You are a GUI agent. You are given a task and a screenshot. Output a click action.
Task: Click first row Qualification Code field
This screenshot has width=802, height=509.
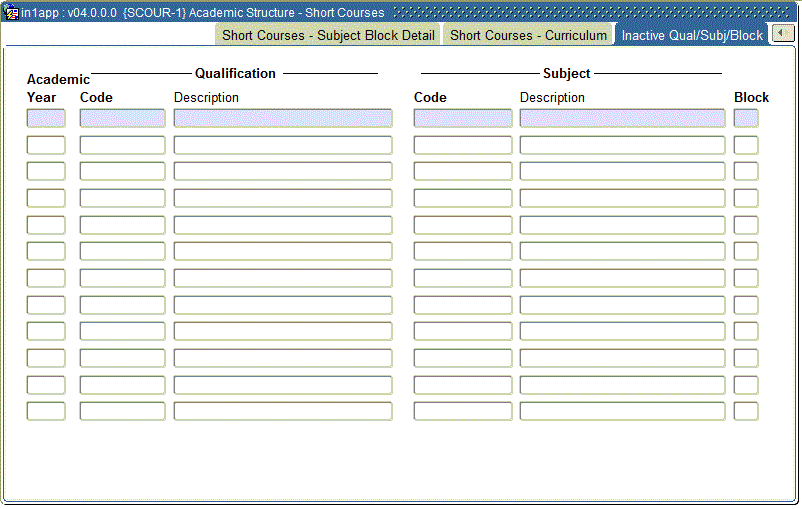[122, 118]
